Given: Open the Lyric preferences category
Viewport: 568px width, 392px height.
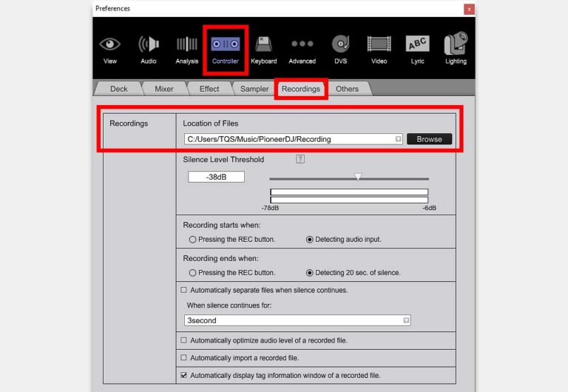Looking at the screenshot, I should tap(417, 48).
